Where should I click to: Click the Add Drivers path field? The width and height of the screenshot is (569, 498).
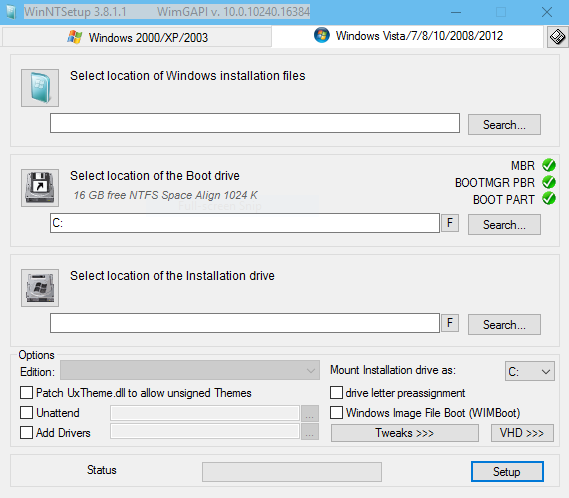[205, 431]
